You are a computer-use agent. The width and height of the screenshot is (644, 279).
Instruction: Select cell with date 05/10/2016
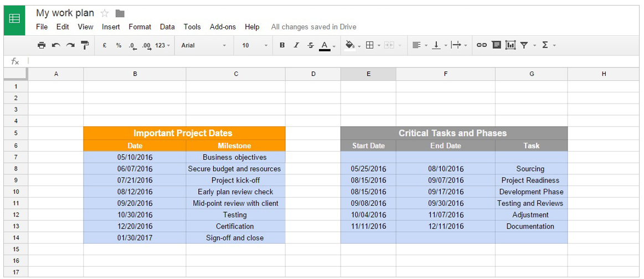pyautogui.click(x=135, y=157)
